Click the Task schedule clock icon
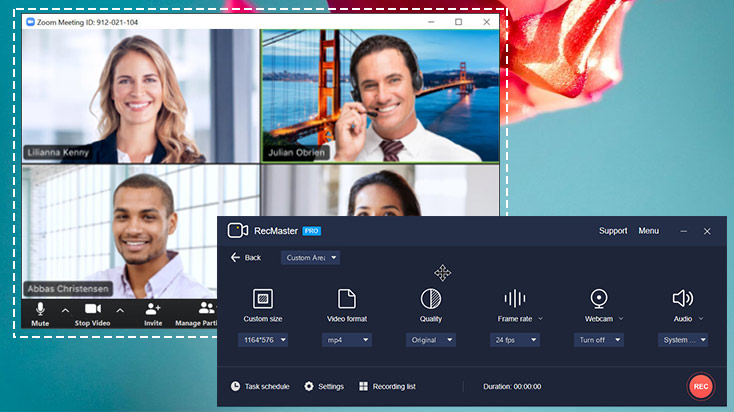 [x=235, y=386]
